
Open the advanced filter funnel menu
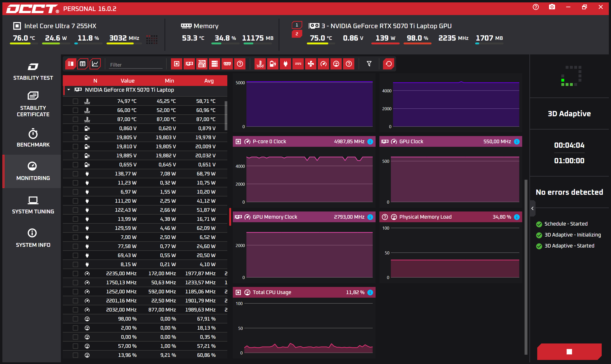pos(369,64)
